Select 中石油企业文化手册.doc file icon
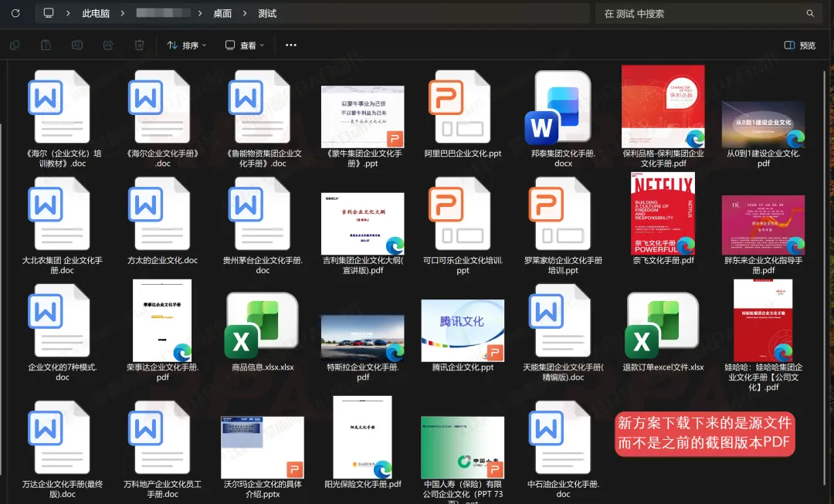Viewport: 834px width, 504px height. [x=560, y=438]
